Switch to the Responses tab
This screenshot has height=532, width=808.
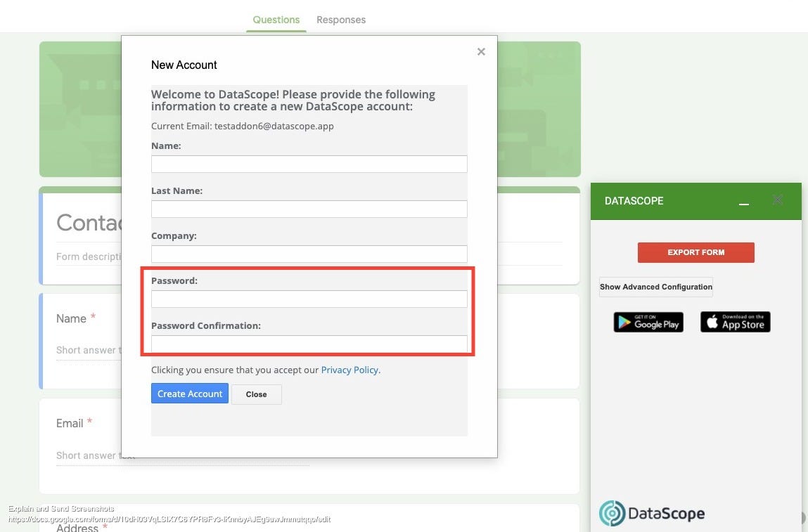click(x=341, y=20)
